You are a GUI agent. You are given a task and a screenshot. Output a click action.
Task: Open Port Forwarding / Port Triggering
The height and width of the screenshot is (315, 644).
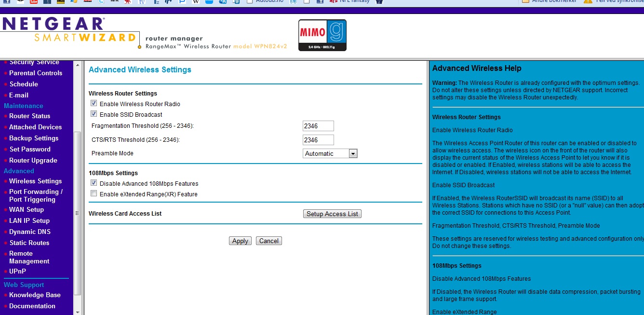(36, 195)
